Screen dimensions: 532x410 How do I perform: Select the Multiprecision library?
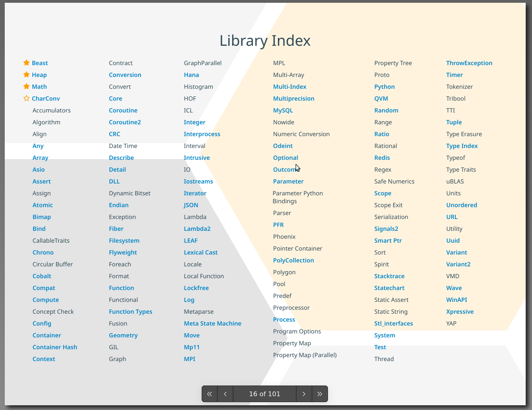[294, 98]
